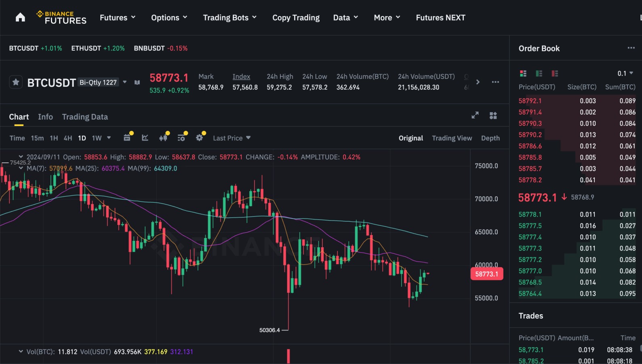Viewport: 642px width, 364px height.
Task: Select the Original chart view
Action: click(x=411, y=138)
